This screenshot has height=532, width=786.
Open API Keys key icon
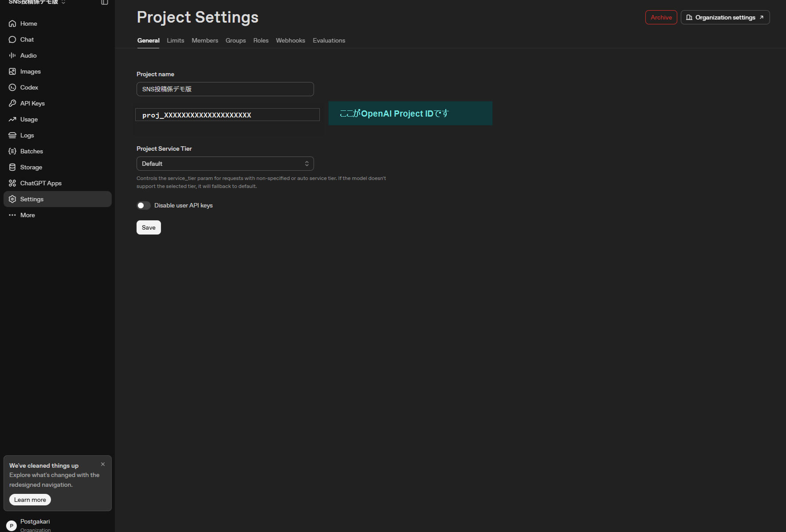coord(12,103)
